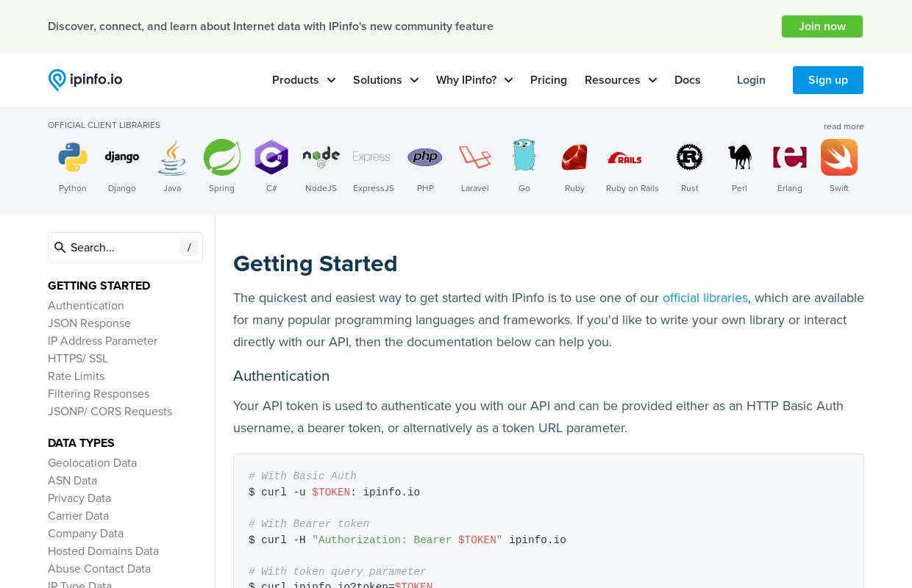Viewport: 912px width, 588px height.
Task: Click the Join now button
Action: pos(822,26)
